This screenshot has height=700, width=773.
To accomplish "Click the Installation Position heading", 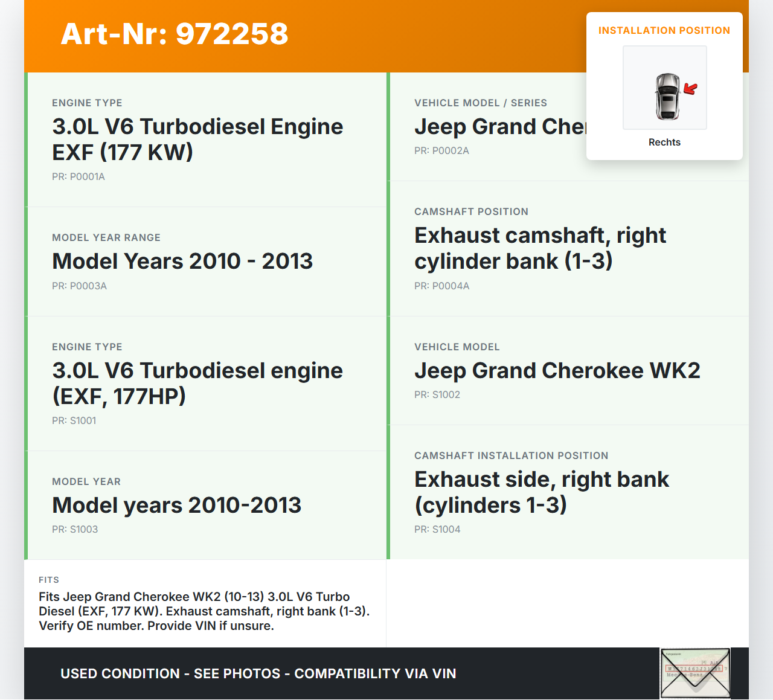I will [664, 31].
